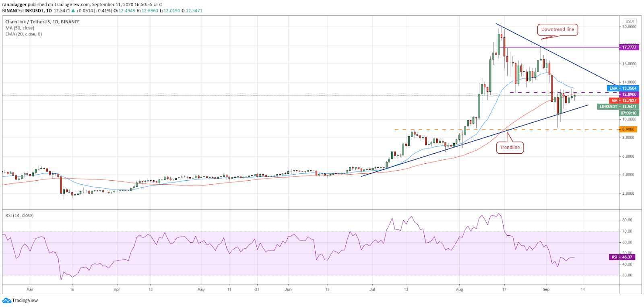Click the 10.0000 price axis label
This screenshot has height=307, width=644.
pos(629,119)
